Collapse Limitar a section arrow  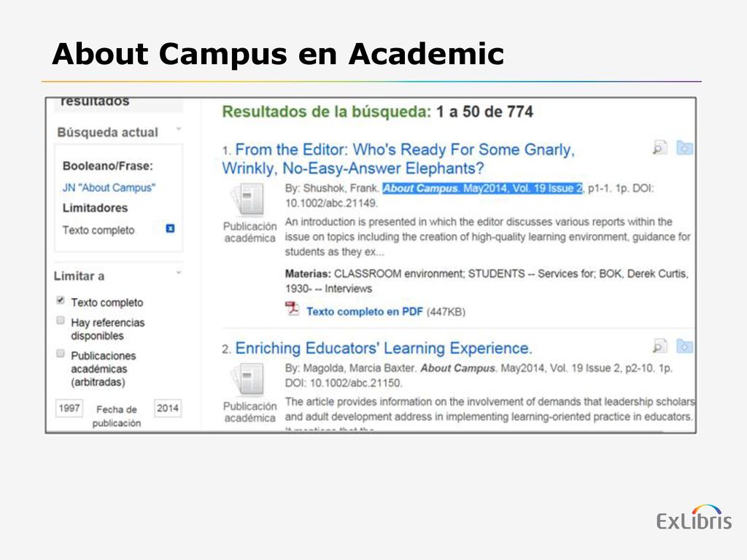[x=179, y=273]
